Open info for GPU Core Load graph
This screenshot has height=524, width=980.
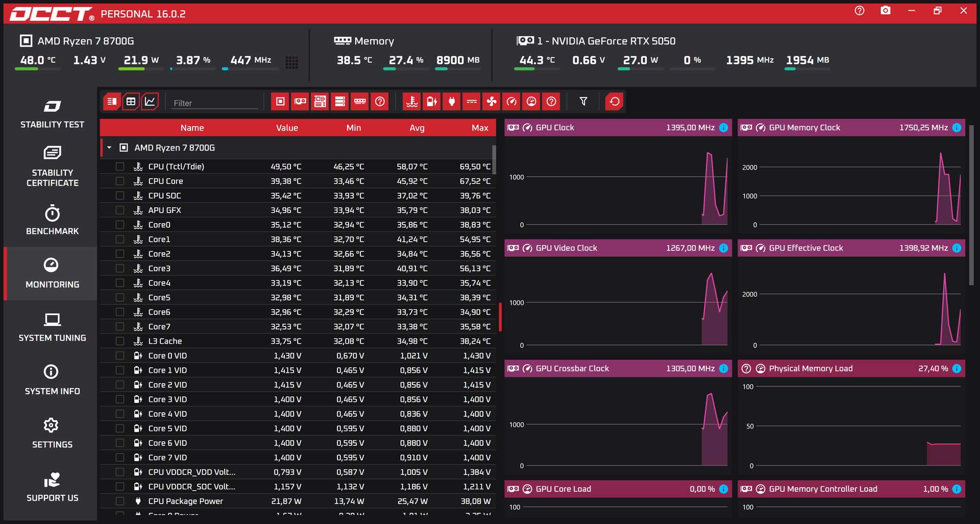point(723,489)
